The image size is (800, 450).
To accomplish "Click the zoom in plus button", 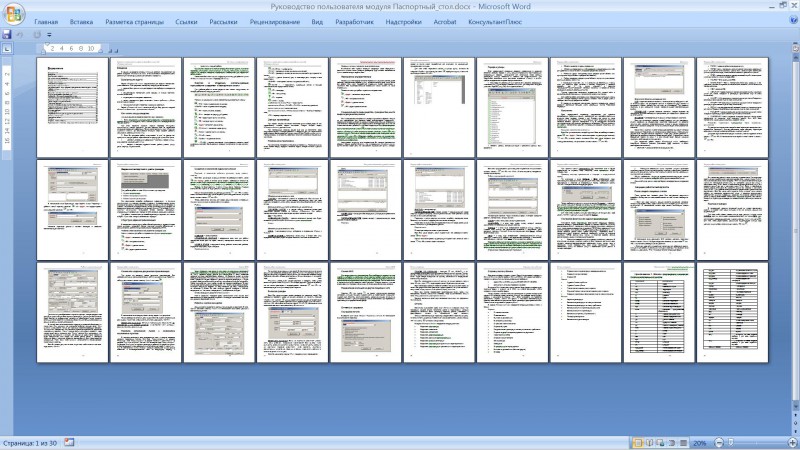I will (792, 443).
